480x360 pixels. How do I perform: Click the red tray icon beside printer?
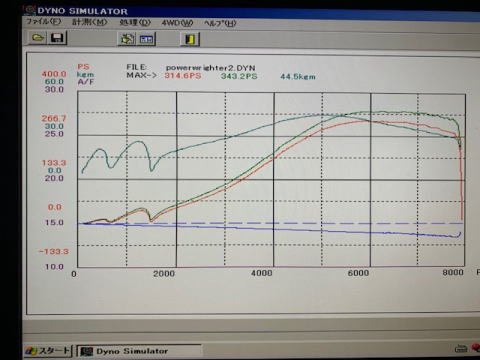coord(476,349)
